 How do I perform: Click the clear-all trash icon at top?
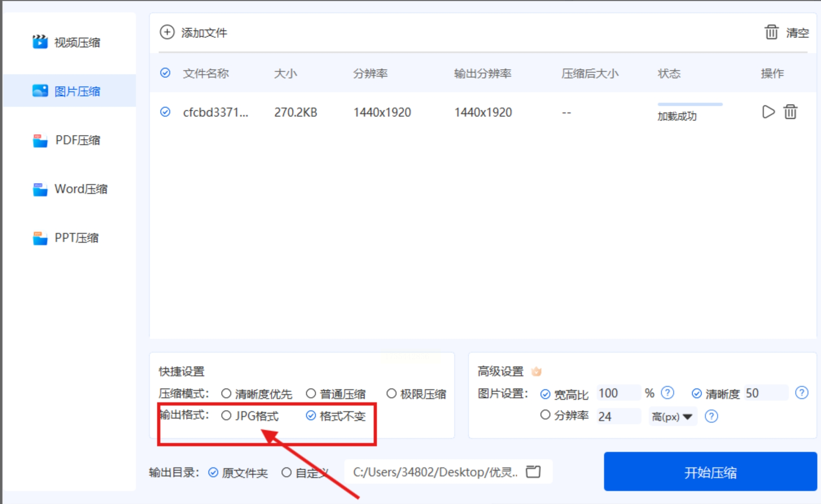pos(771,32)
